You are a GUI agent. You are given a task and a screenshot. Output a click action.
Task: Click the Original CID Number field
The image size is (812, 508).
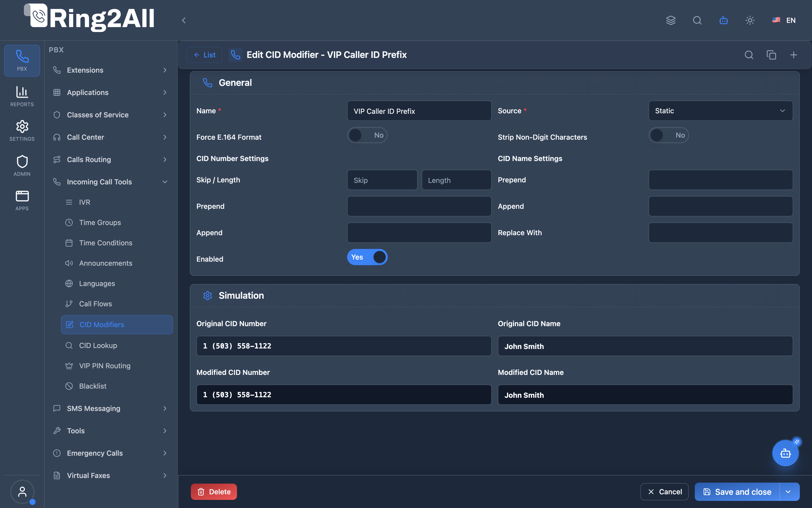pos(344,346)
